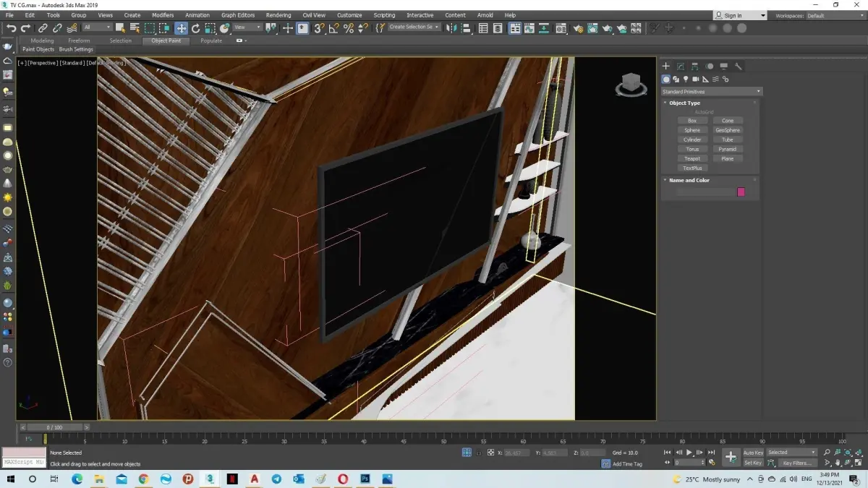This screenshot has width=868, height=488.
Task: Activate the Select and Move tool
Action: (x=181, y=28)
